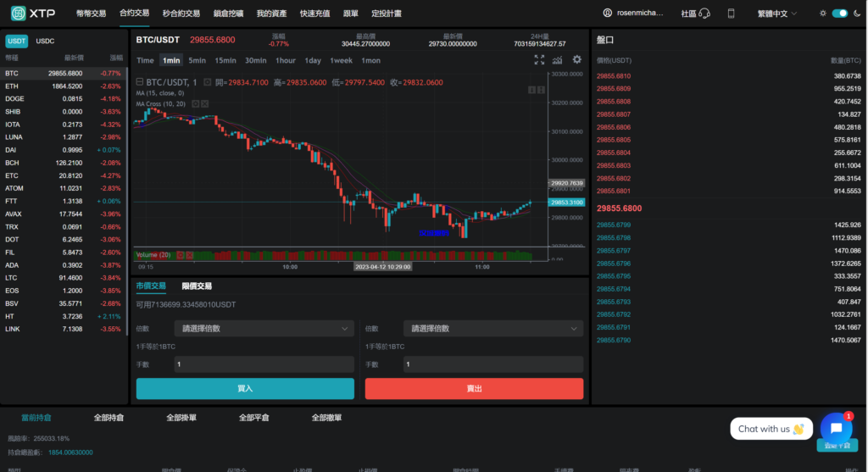The width and height of the screenshot is (868, 472).
Task: Click the red 賣出 sell button
Action: point(474,388)
